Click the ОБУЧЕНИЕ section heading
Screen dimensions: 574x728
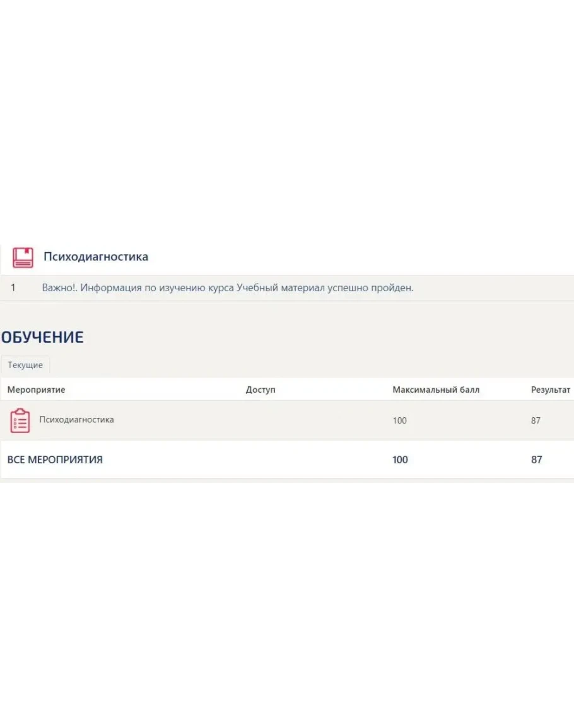[x=42, y=337]
